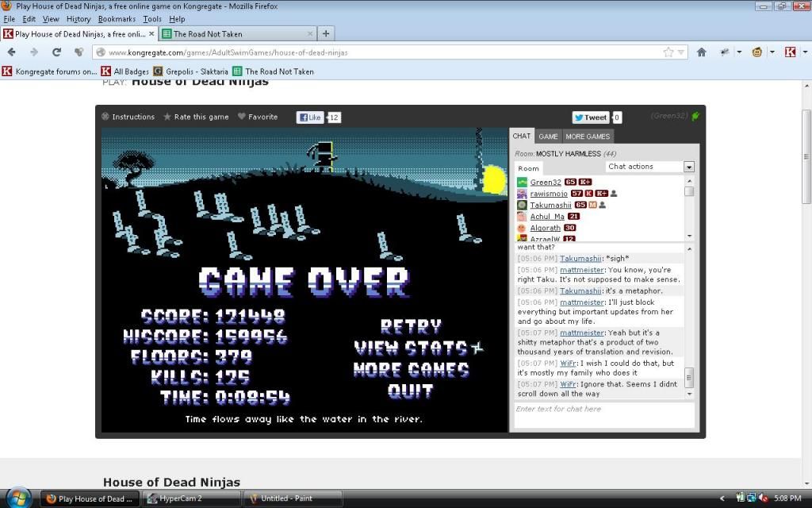Click Green32's avatar in chat list
This screenshot has height=508, width=812.
(522, 182)
